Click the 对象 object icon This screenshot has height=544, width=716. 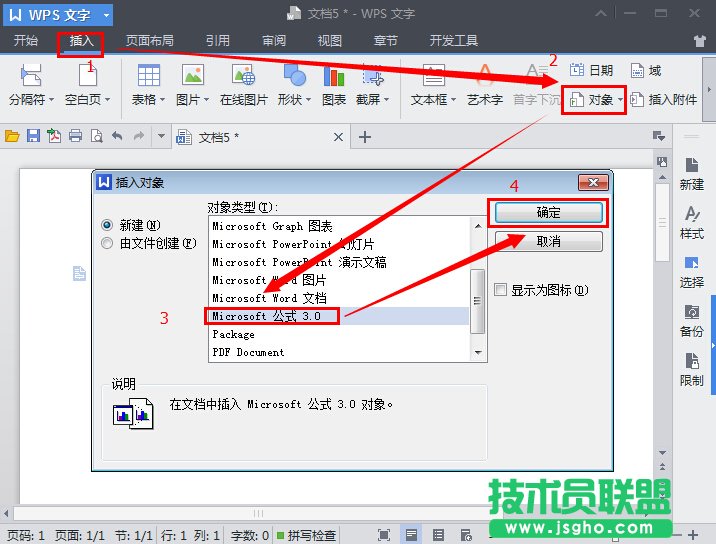(x=577, y=99)
